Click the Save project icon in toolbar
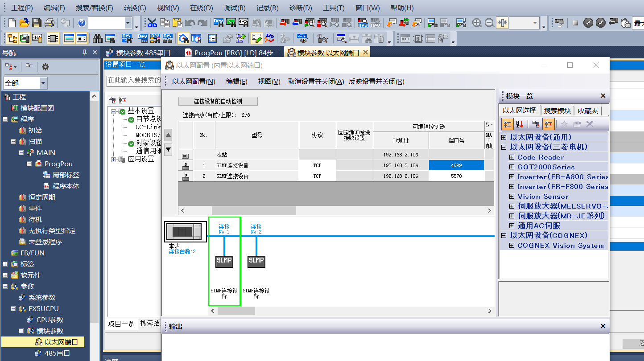The width and height of the screenshot is (644, 361). point(37,23)
